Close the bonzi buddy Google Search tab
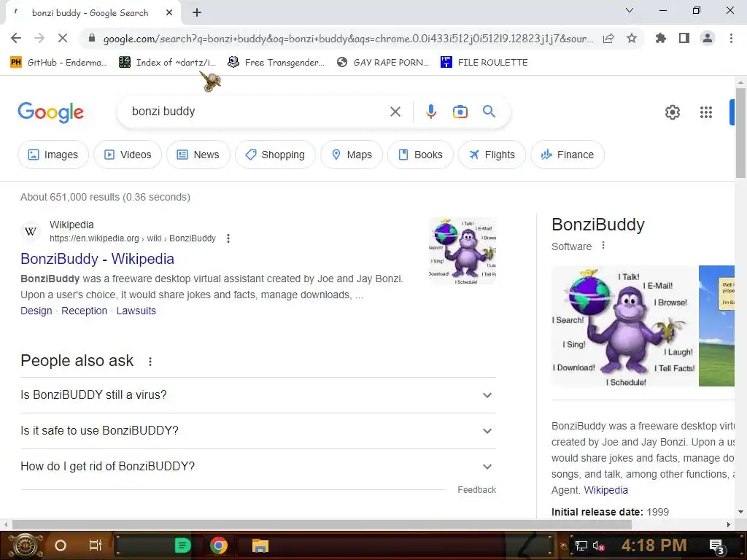Screen dimensions: 747x560 [169, 13]
